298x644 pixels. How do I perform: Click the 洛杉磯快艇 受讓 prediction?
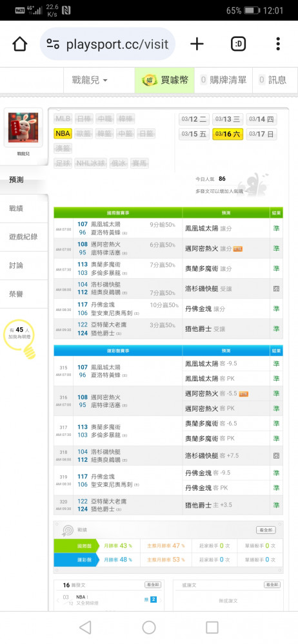click(x=209, y=289)
